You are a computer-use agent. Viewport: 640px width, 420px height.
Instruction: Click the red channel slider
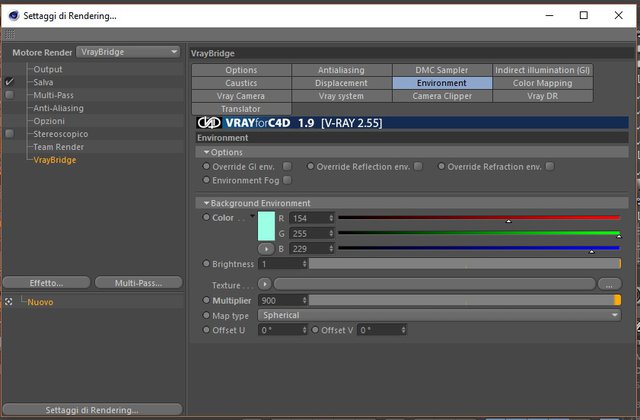pos(479,218)
